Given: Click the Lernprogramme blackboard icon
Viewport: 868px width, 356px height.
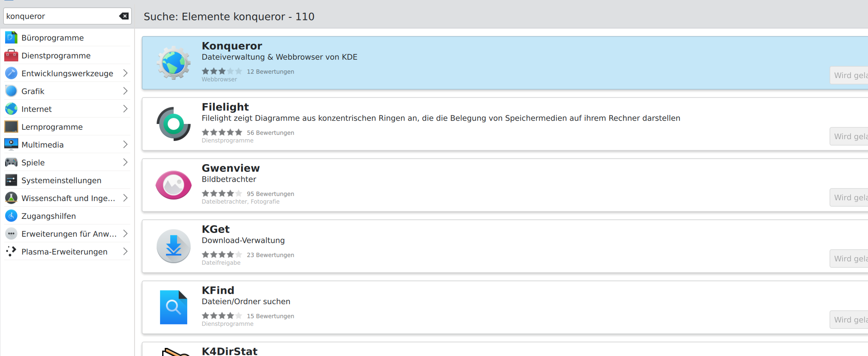Looking at the screenshot, I should [x=11, y=127].
